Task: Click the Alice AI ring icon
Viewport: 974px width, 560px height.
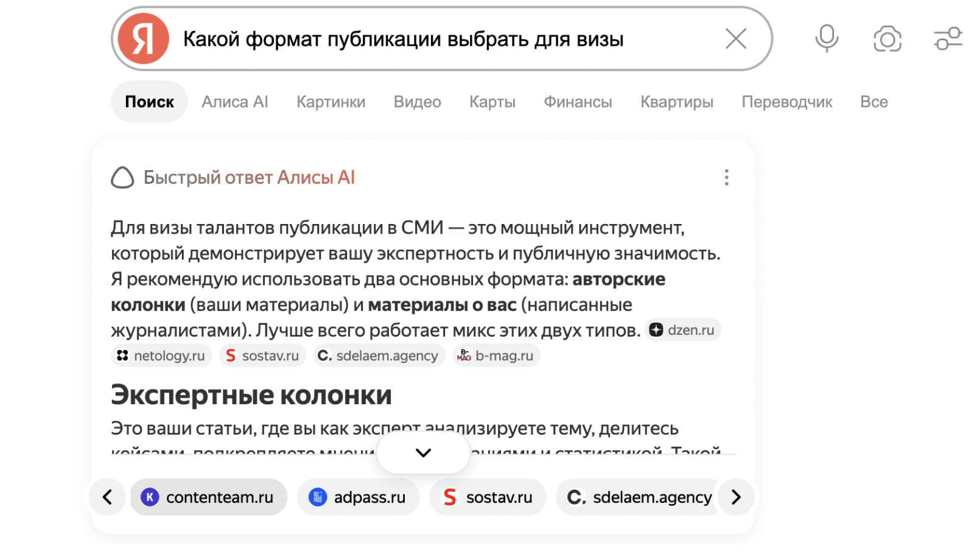Action: coord(122,177)
